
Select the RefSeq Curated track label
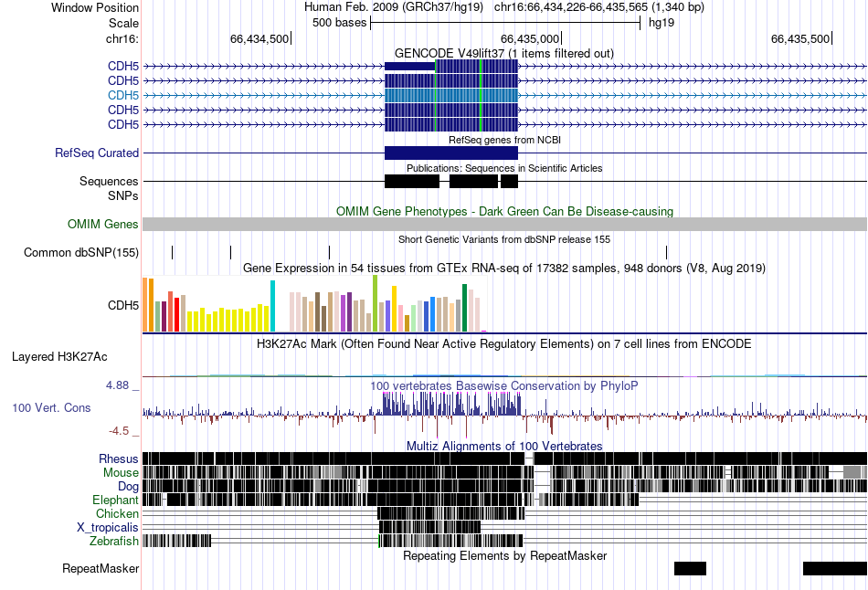96,153
